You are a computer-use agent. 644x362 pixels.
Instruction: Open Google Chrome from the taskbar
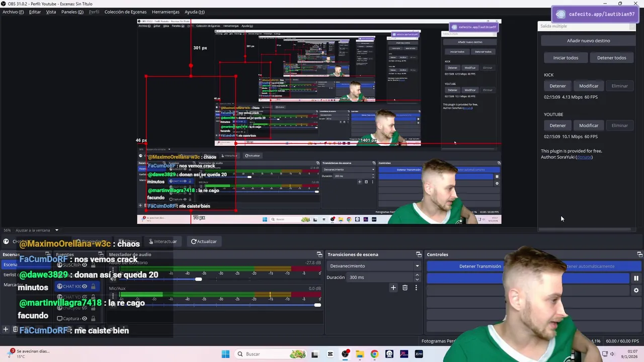(x=374, y=354)
